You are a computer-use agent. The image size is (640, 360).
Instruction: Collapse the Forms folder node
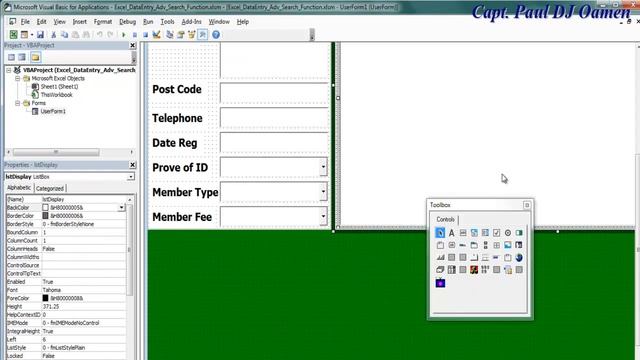pos(18,103)
